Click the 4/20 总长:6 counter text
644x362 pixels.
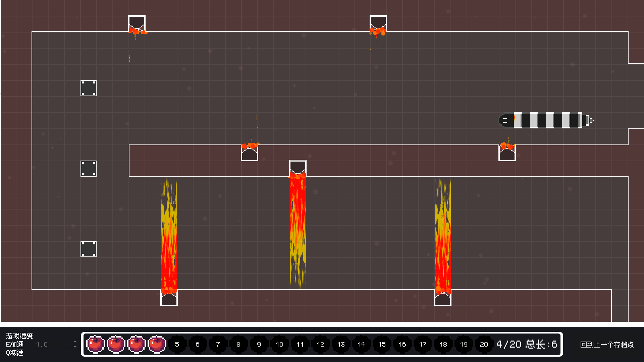(x=527, y=344)
